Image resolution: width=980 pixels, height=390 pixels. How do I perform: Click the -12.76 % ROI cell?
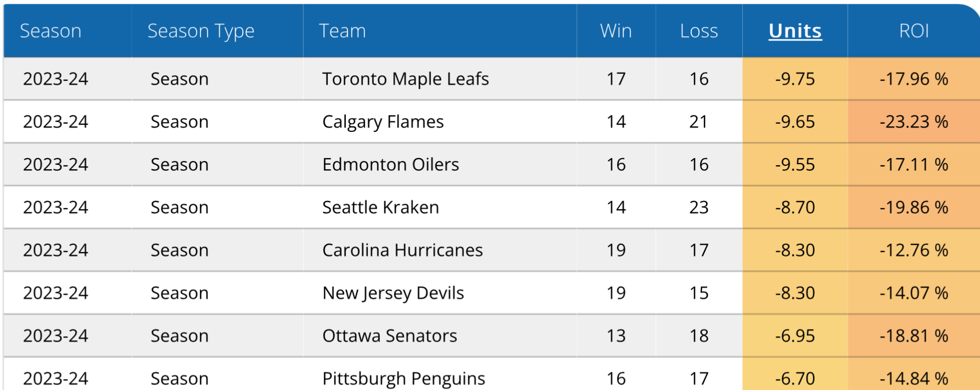point(914,250)
